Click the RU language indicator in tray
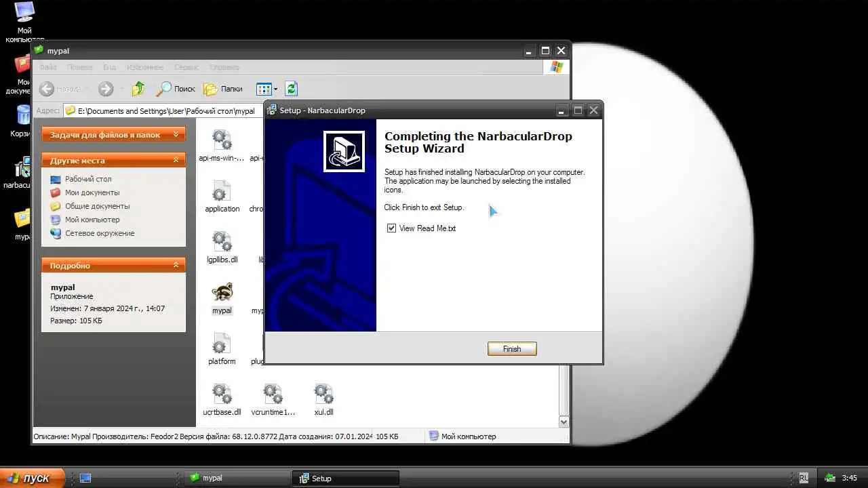This screenshot has height=488, width=868. [x=804, y=478]
